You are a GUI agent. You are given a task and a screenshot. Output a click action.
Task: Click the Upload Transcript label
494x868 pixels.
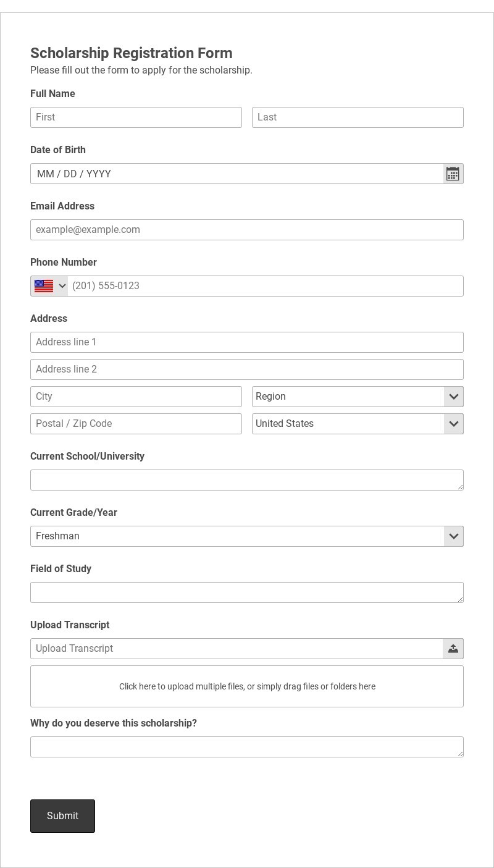[70, 625]
